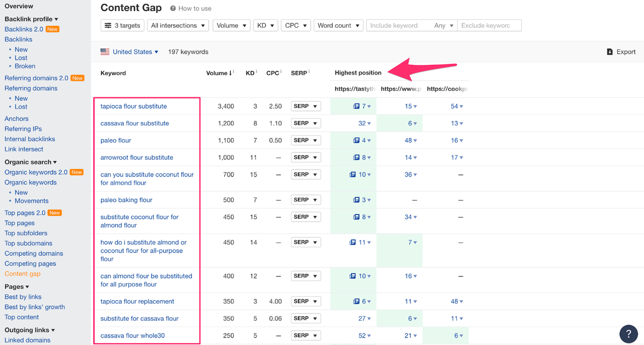644x345 pixels.
Task: Click SERP features icon in tapioca flour replacement row
Action: click(356, 302)
